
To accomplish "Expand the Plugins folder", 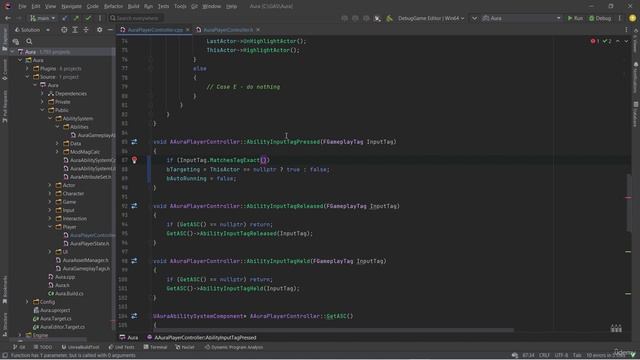I will click(x=28, y=69).
